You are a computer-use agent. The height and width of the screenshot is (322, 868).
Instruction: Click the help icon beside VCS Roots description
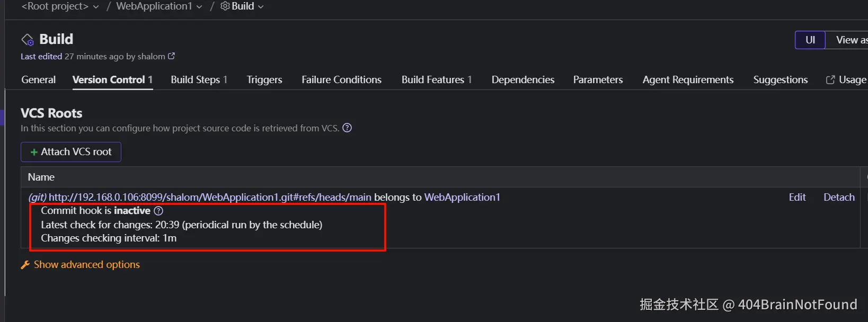(347, 128)
